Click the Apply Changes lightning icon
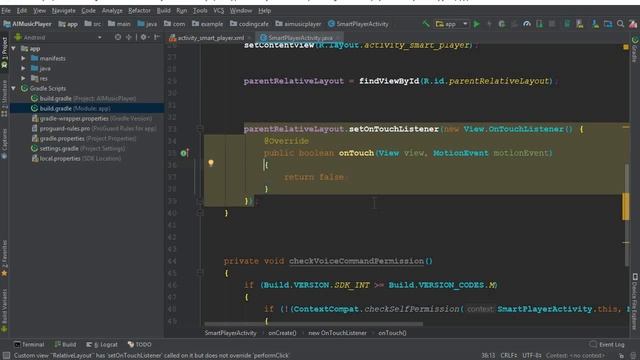This screenshot has width=640, height=360. pyautogui.click(x=489, y=24)
